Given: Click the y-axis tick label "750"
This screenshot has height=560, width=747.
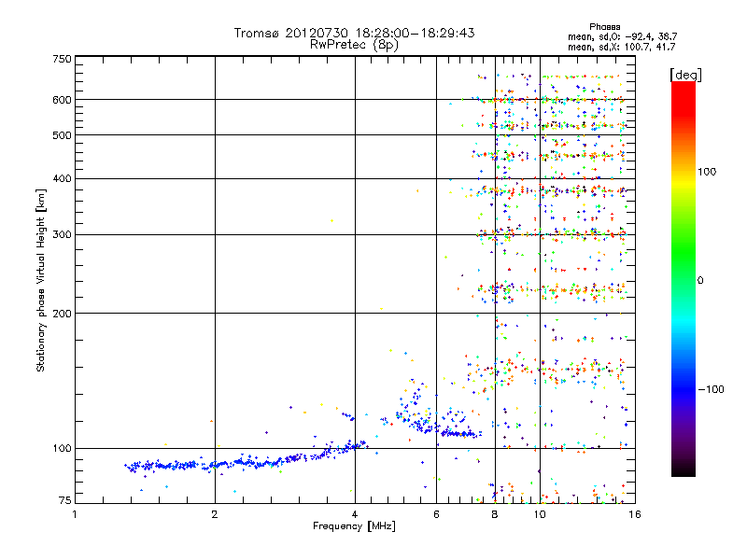Looking at the screenshot, I should coord(62,59).
